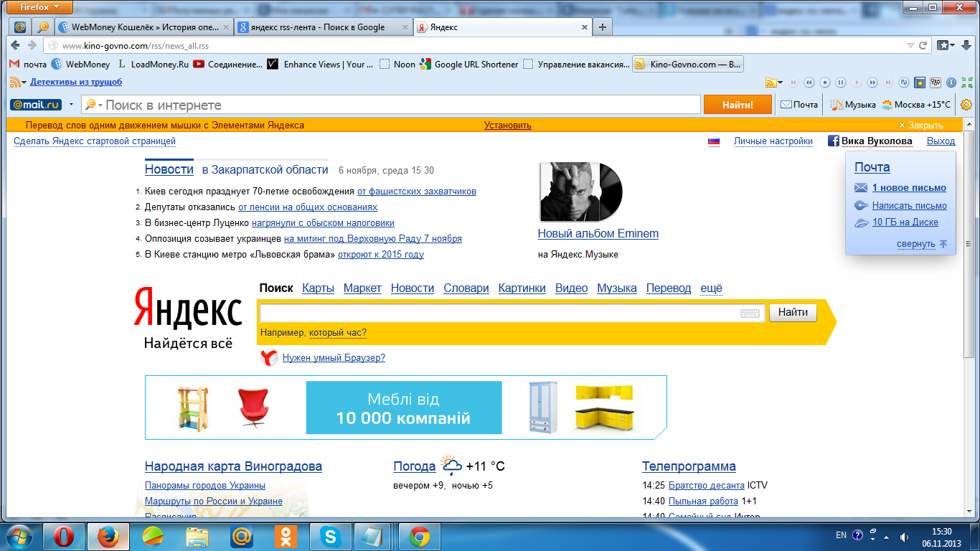Click the stop playback button
The height and width of the screenshot is (551, 980).
coord(825,83)
